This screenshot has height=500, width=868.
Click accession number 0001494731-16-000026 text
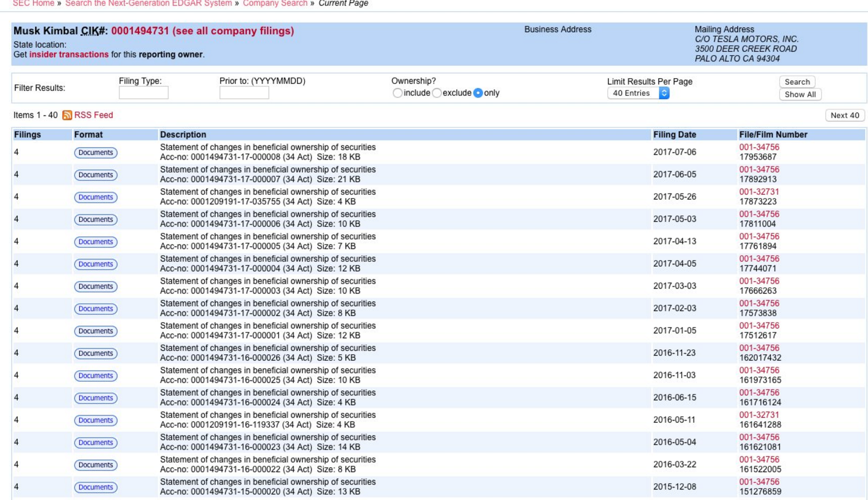pyautogui.click(x=235, y=358)
